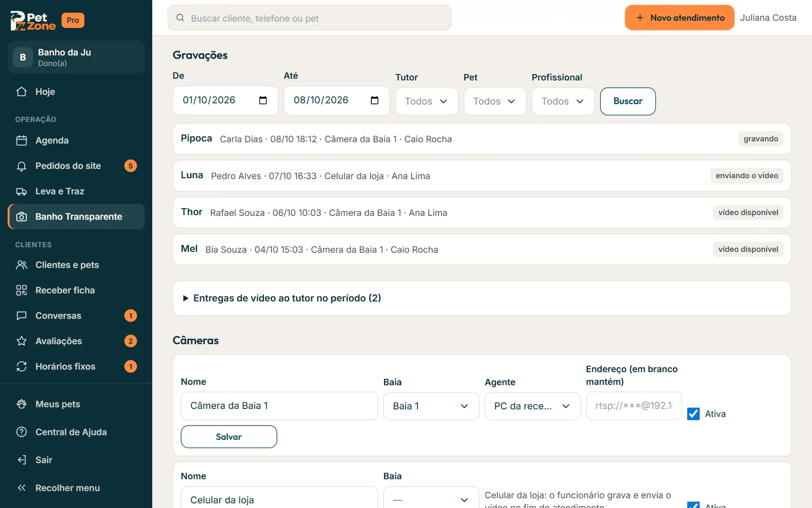Click the Recolher menu double-chevron icon
Viewport: 812px width, 508px height.
21,488
